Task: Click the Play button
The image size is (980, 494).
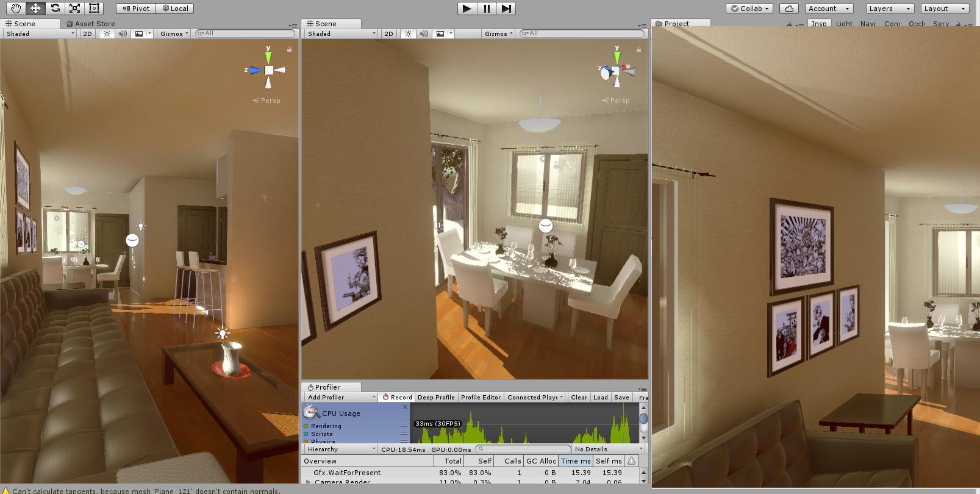Action: pos(467,9)
